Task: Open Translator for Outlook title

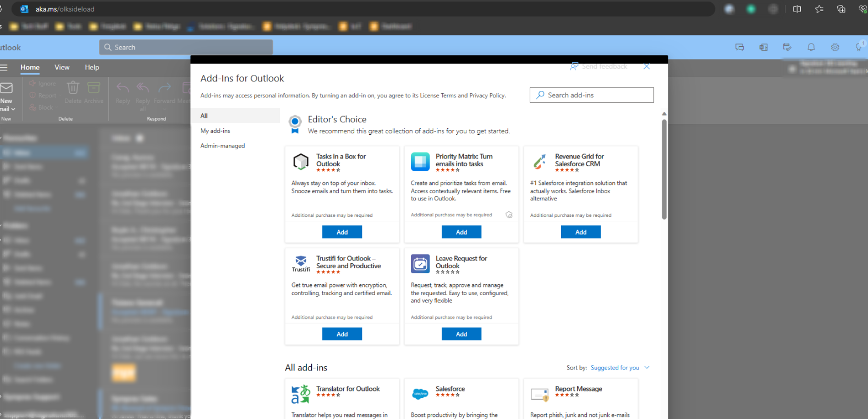Action: [x=348, y=389]
